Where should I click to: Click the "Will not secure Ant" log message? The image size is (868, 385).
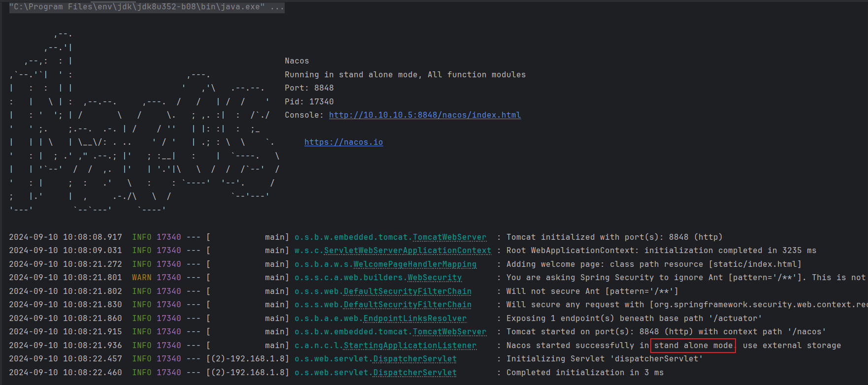(592, 291)
